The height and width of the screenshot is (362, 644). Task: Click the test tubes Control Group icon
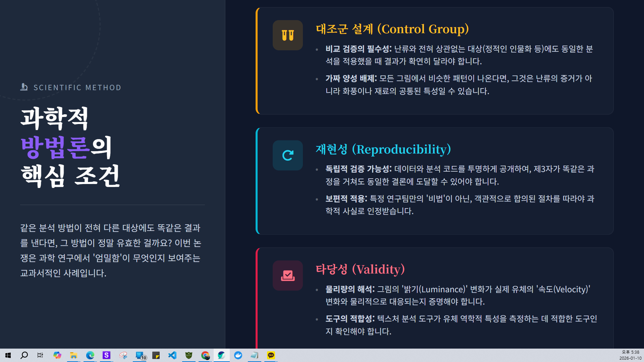(287, 35)
